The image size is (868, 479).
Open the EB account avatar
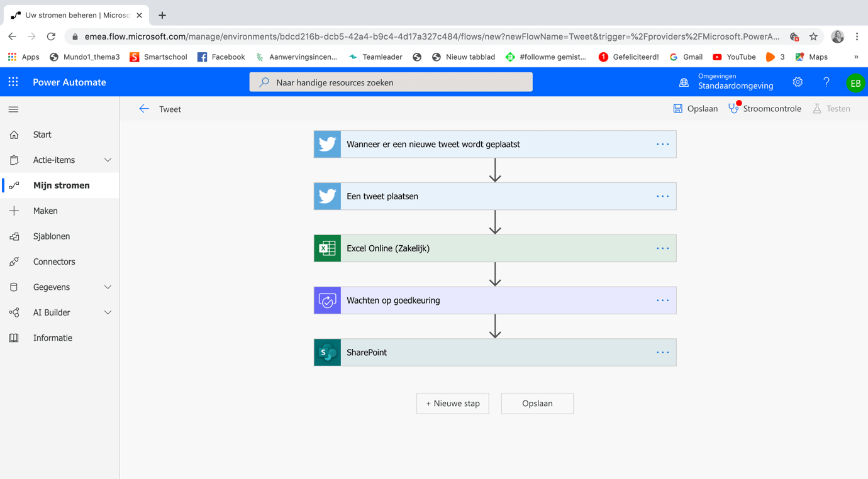855,83
